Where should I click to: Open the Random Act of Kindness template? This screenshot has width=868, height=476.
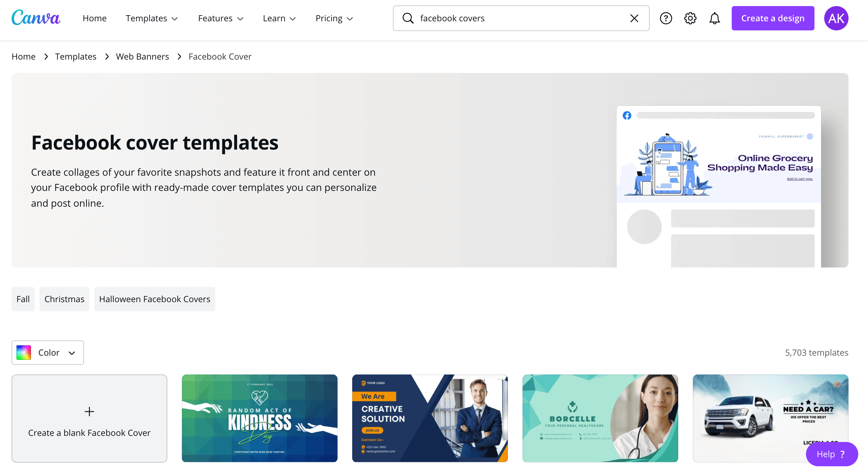[259, 418]
